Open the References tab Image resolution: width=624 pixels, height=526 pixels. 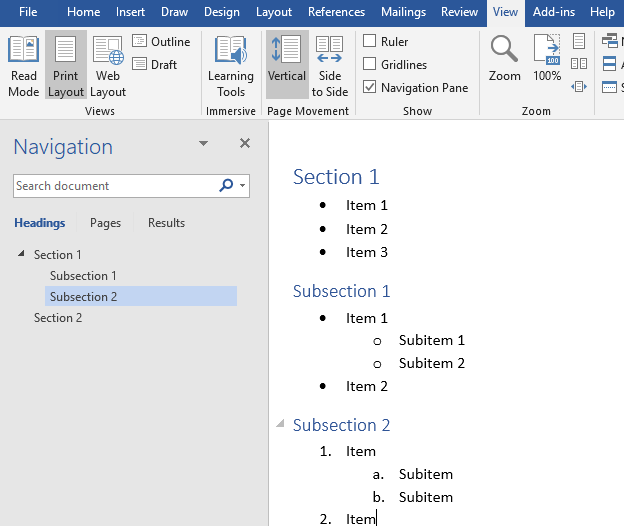tap(336, 12)
